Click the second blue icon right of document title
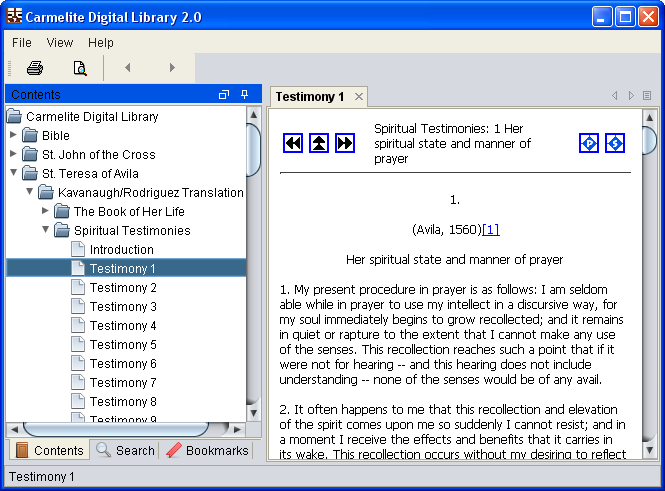Viewport: 665px width, 491px height. (615, 143)
